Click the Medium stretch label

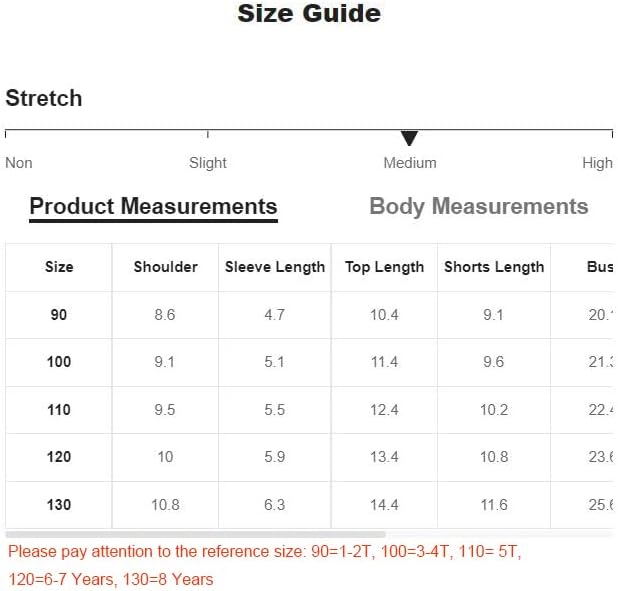[x=410, y=163]
